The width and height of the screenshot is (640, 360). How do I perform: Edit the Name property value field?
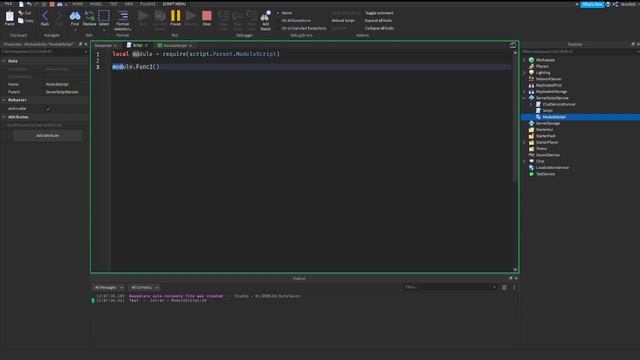pyautogui.click(x=65, y=84)
